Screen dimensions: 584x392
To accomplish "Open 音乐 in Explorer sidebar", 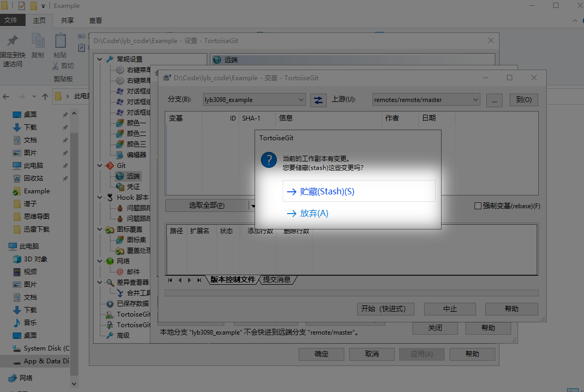I will pyautogui.click(x=30, y=323).
